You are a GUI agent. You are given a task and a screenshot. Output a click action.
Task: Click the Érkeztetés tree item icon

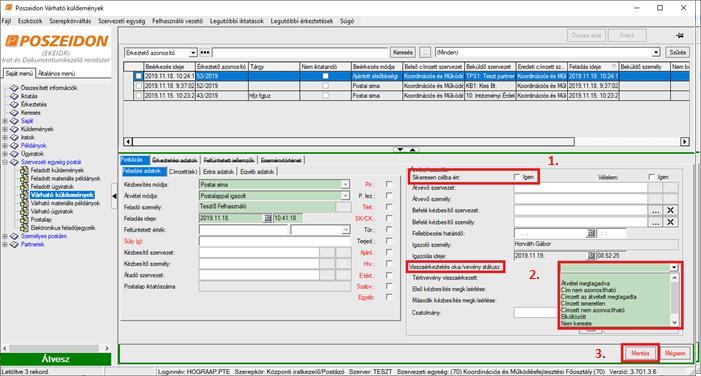[14, 104]
